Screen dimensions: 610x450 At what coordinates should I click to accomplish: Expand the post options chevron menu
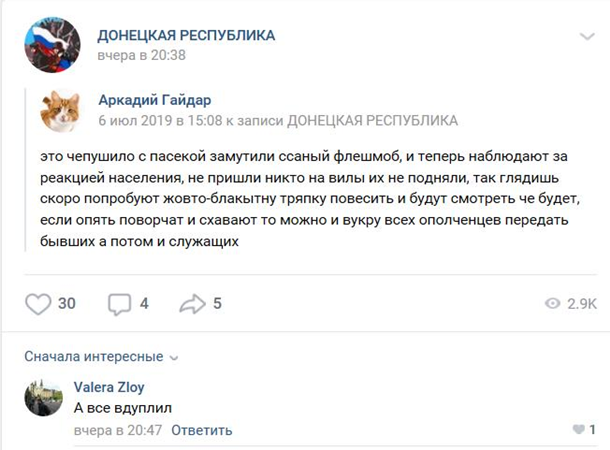tap(586, 37)
